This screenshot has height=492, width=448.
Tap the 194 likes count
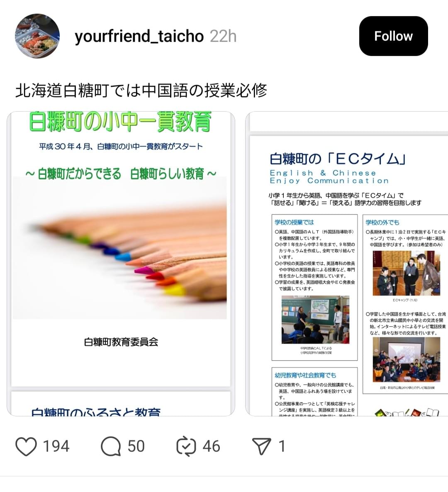coord(56,446)
